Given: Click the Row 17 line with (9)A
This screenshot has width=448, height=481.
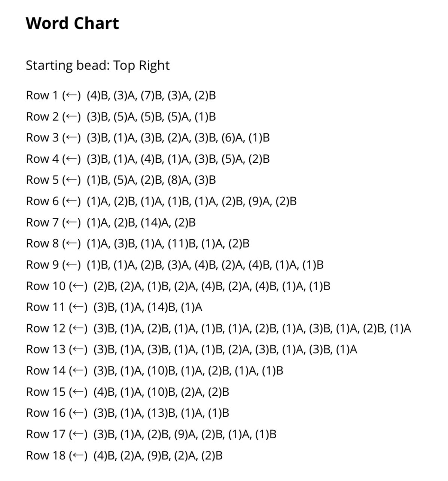Looking at the screenshot, I should 151,435.
